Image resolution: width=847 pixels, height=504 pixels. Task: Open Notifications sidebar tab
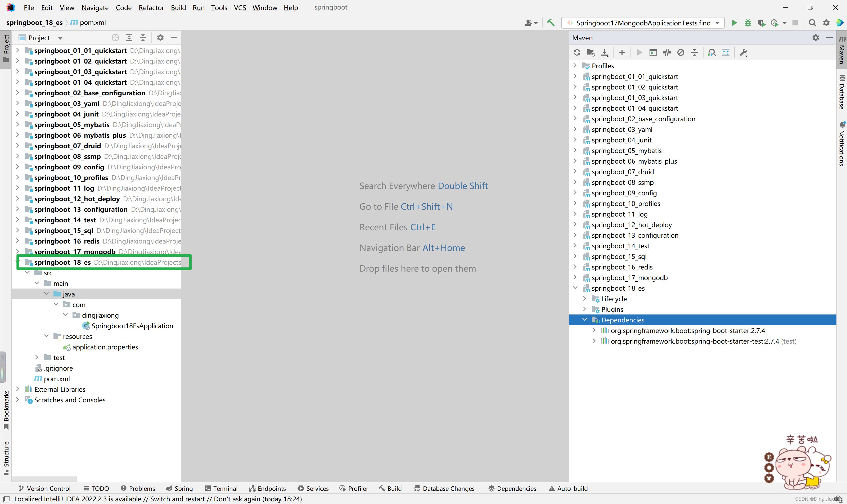pyautogui.click(x=842, y=144)
